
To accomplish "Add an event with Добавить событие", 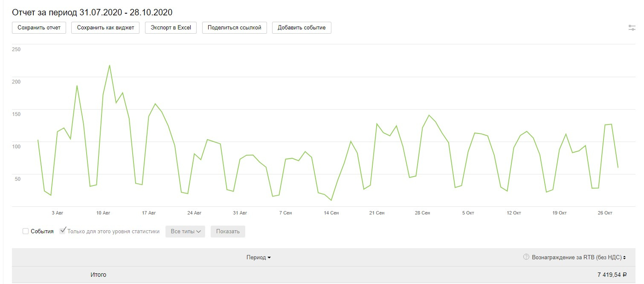I will coord(302,28).
